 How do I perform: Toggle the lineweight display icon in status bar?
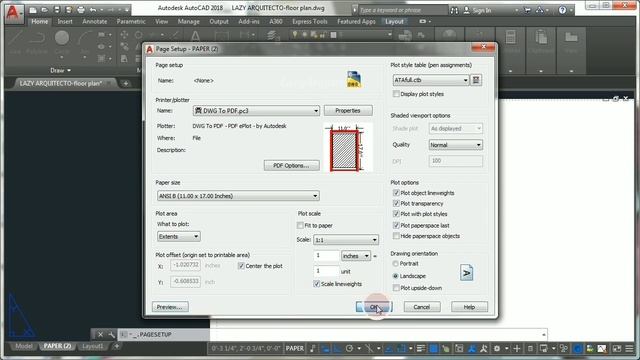pyautogui.click(x=420, y=349)
